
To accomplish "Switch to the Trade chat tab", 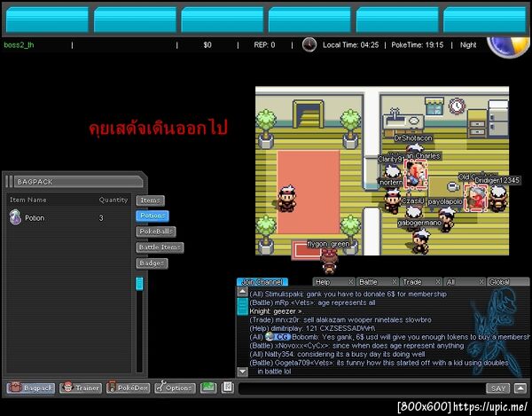I will click(x=418, y=282).
